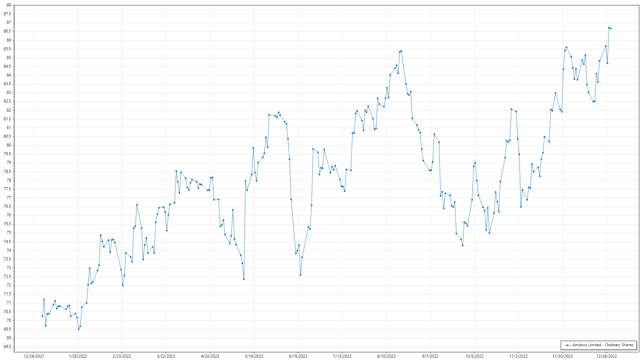
Task: Click the 1/26/2022 x-axis date label
Action: 78,356
